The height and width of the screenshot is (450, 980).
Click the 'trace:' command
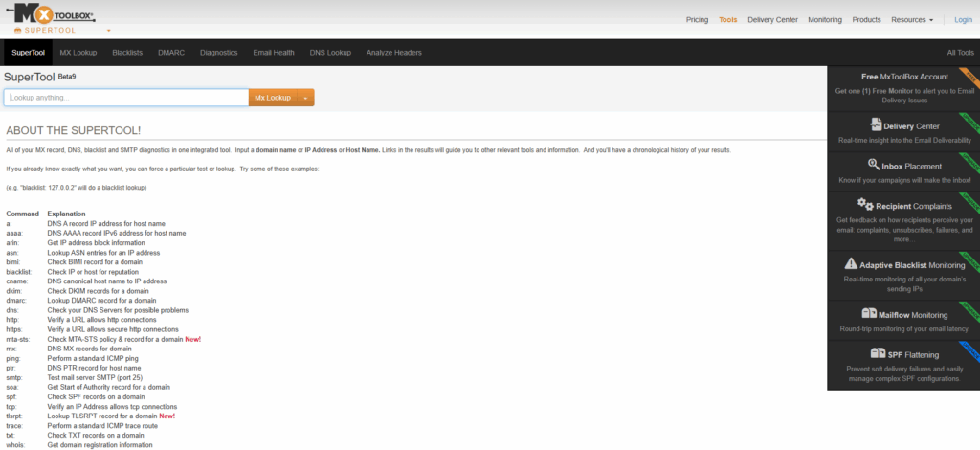tap(14, 426)
